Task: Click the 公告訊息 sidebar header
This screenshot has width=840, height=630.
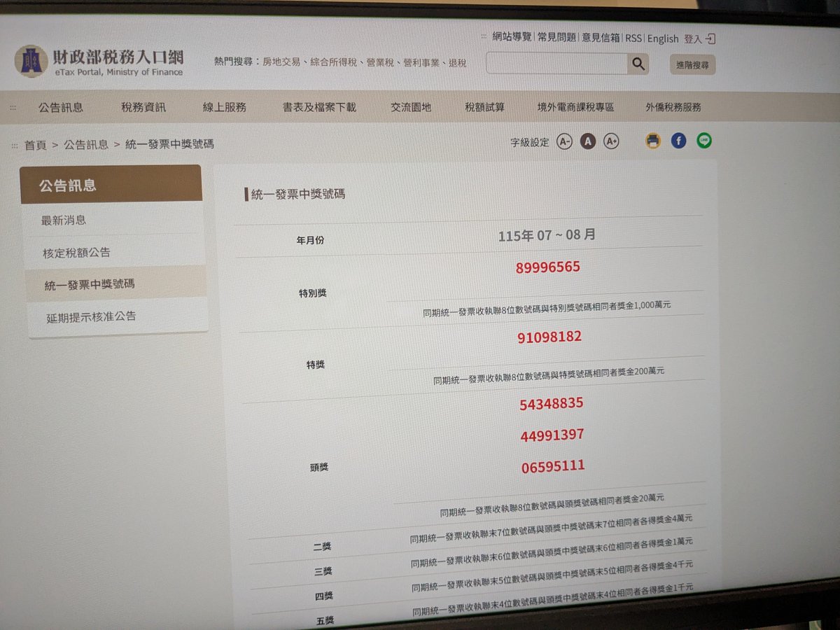Action: (x=111, y=185)
